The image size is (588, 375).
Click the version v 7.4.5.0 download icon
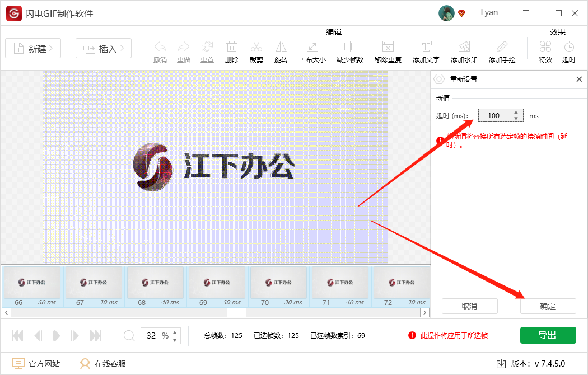pos(501,363)
